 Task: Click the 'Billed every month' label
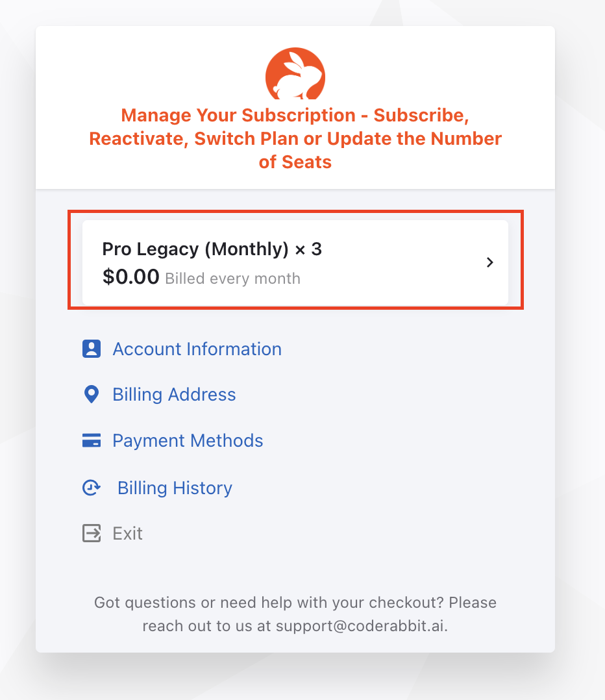point(232,279)
